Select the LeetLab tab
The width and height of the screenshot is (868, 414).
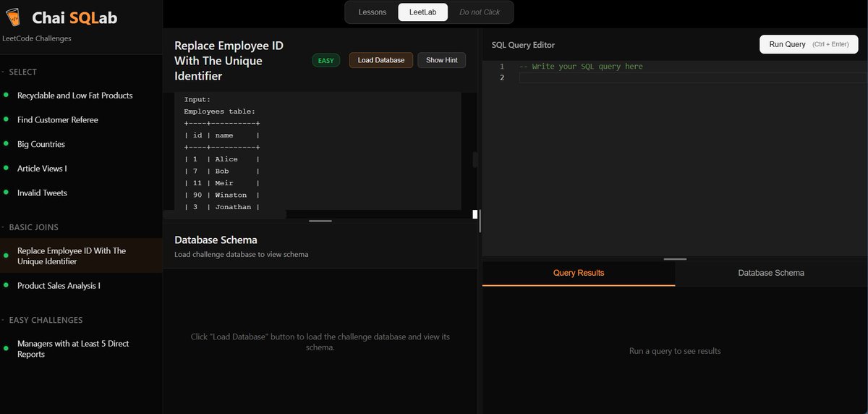(422, 12)
